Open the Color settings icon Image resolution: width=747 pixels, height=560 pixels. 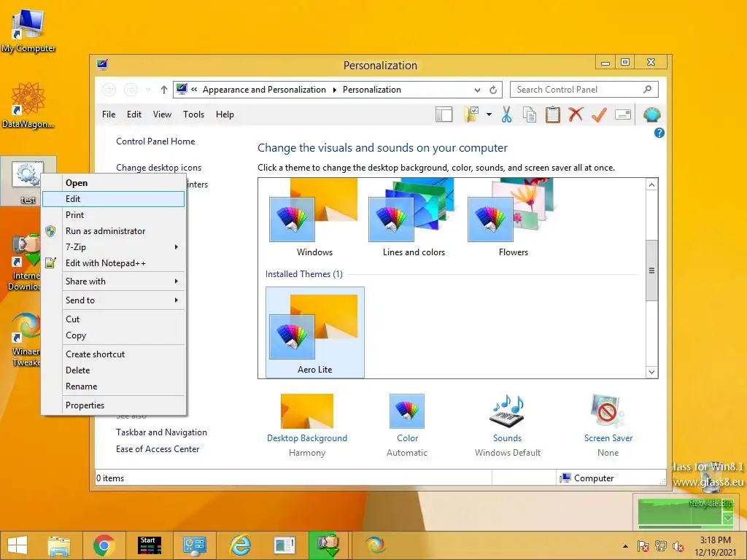(407, 411)
